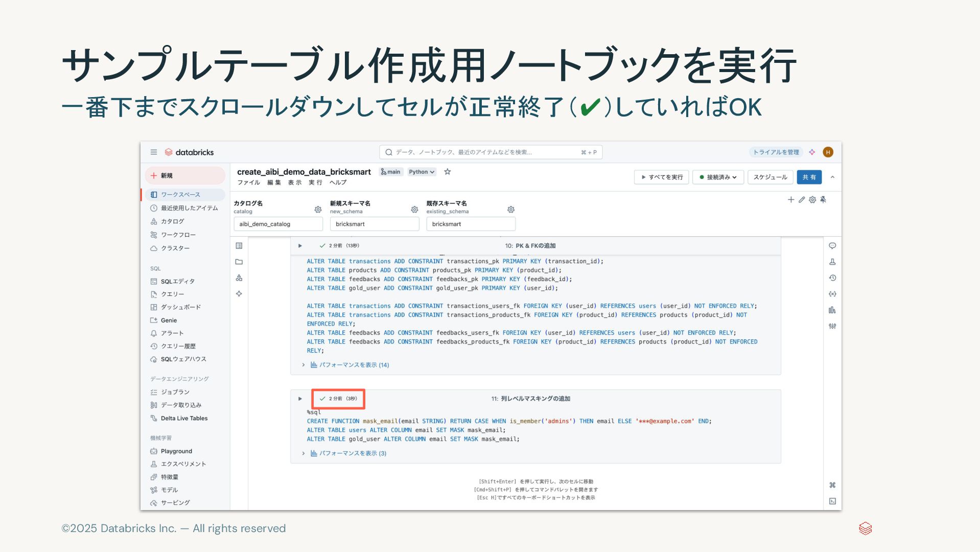Open ダッシュボード in the sidebar

[x=185, y=307]
